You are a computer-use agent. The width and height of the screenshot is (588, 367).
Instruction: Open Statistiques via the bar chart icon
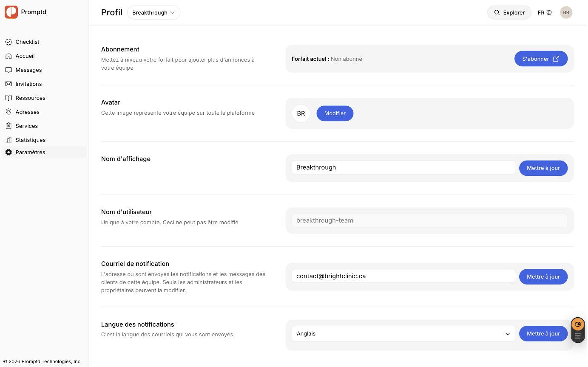pyautogui.click(x=9, y=140)
